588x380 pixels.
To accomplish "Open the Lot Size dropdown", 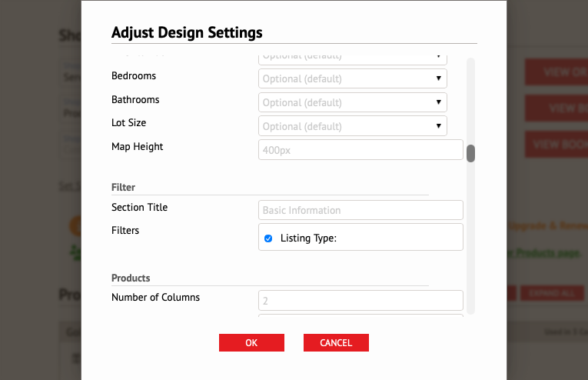I will [x=353, y=126].
